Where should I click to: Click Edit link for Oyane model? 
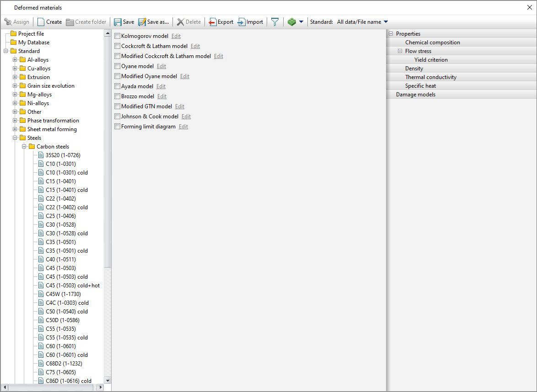(x=161, y=66)
